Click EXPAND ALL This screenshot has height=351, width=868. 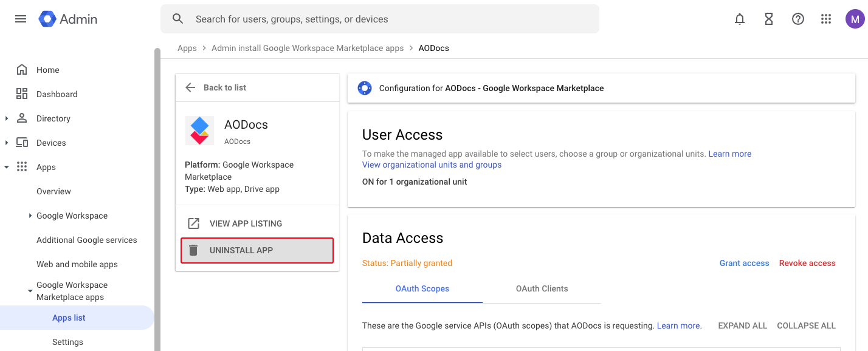pyautogui.click(x=743, y=325)
